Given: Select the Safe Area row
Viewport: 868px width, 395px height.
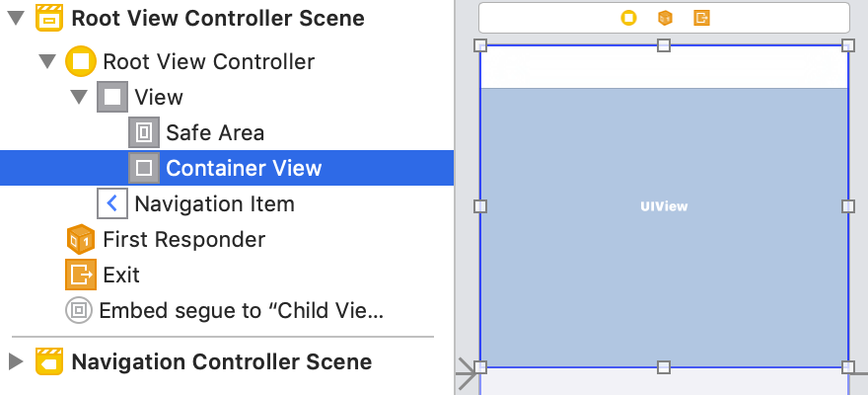Looking at the screenshot, I should (215, 132).
